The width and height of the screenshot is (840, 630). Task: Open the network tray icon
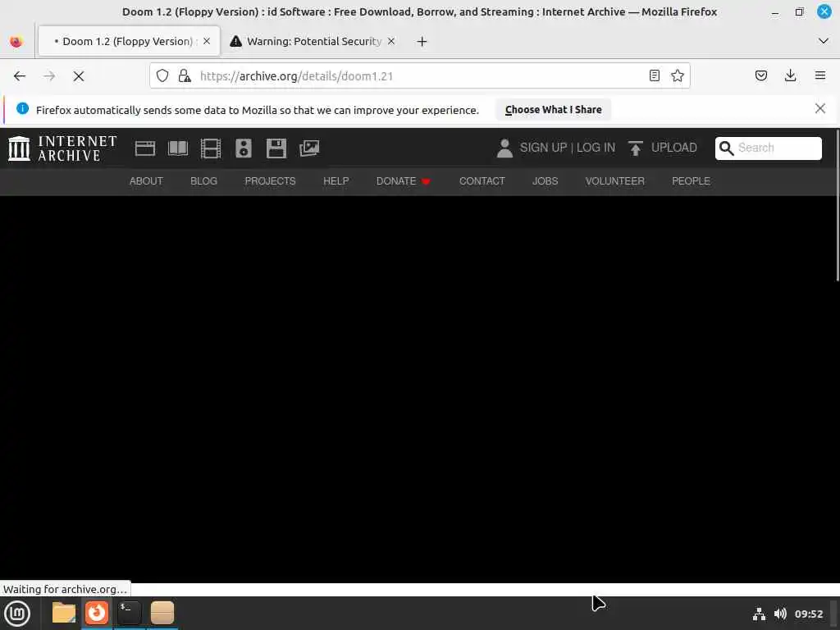[x=759, y=614]
